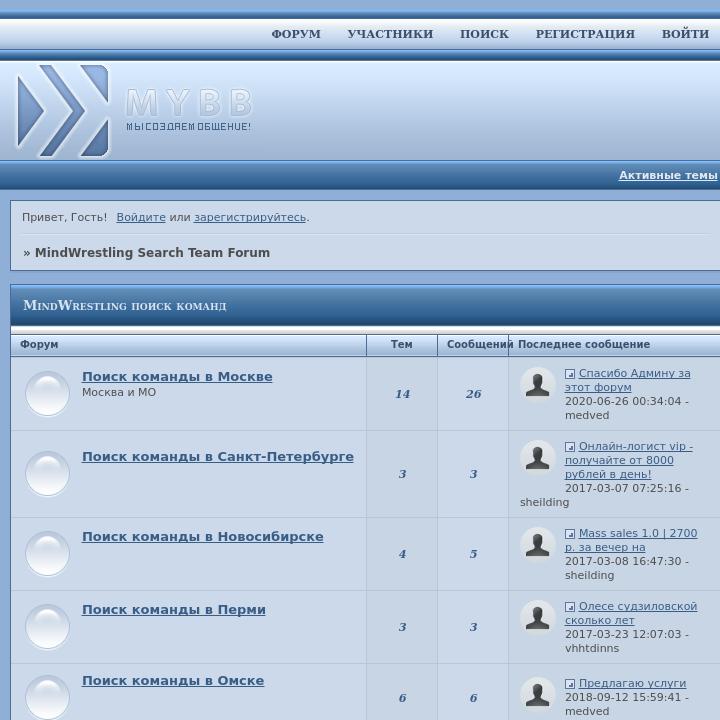
Task: Open the ФОРУМ menu item
Action: tap(296, 34)
